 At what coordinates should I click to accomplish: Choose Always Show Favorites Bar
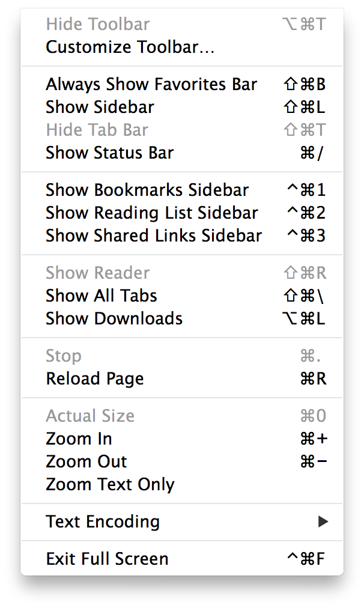tap(151, 84)
